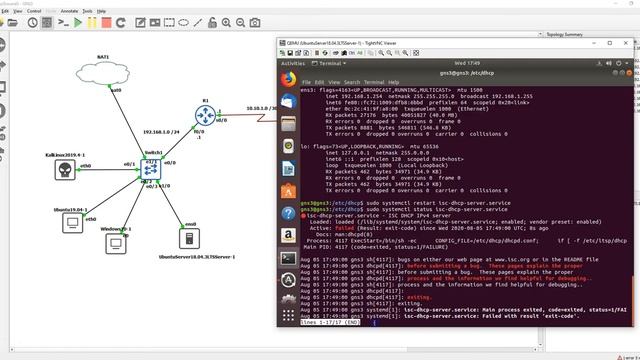Viewport: 640px width, 360px height.
Task: Open project folder icon in GNS3 toolbar
Action: pyautogui.click(x=13, y=22)
